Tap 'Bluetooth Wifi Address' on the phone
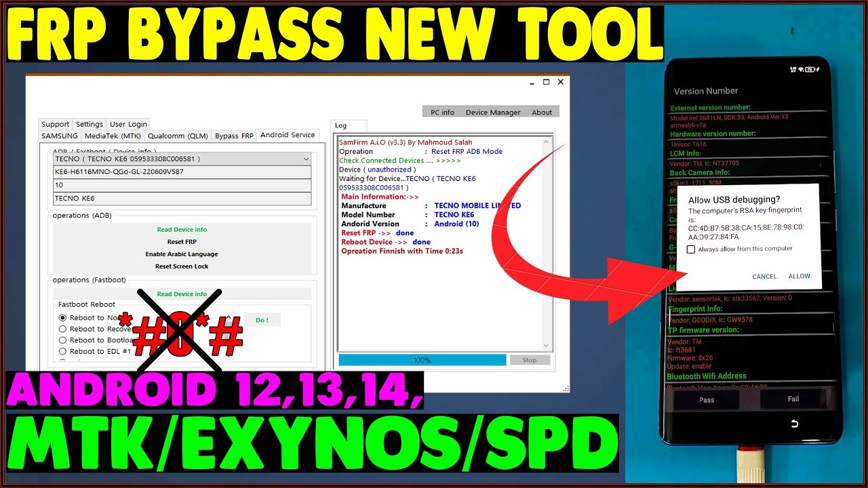 pyautogui.click(x=707, y=376)
